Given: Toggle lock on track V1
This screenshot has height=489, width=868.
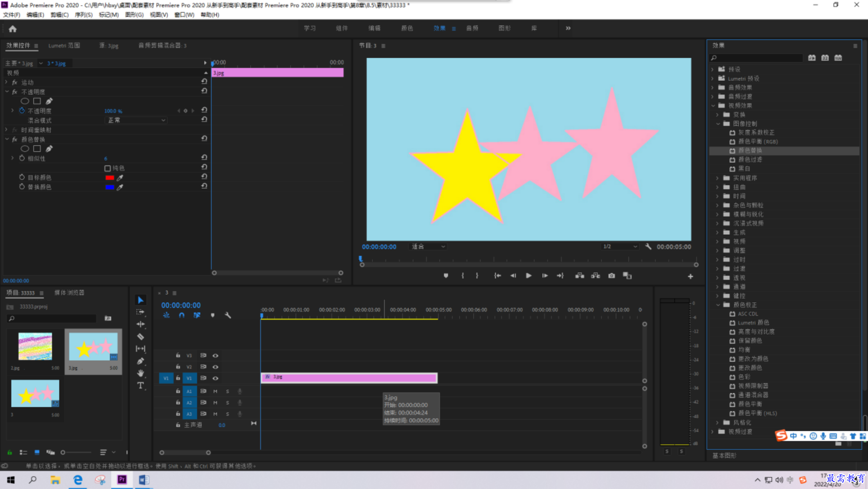Looking at the screenshot, I should pos(178,378).
